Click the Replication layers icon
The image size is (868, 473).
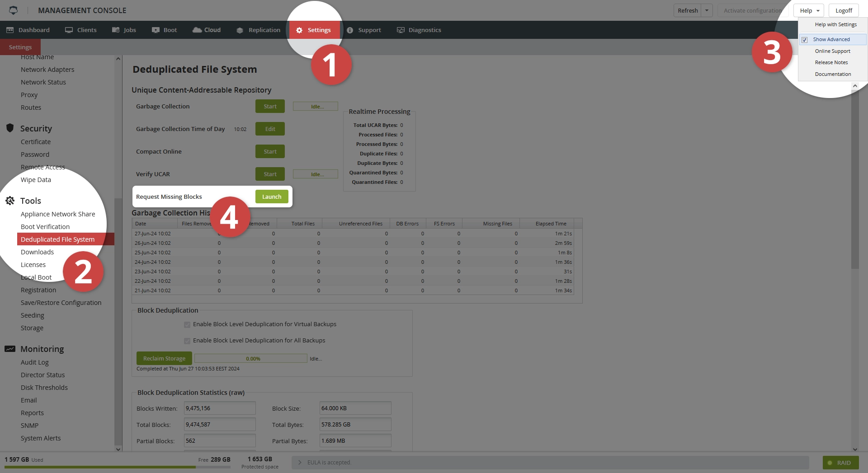pos(240,30)
